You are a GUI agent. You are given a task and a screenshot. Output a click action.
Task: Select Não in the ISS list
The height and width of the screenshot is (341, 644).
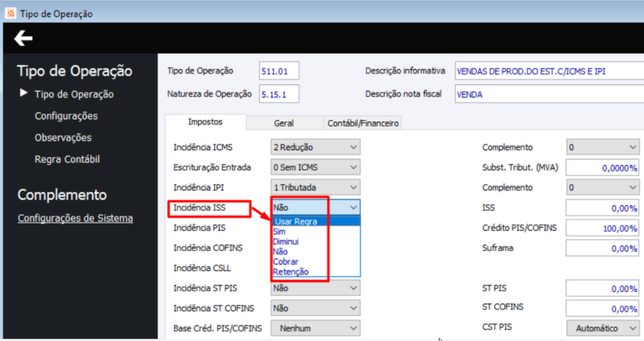(x=316, y=252)
